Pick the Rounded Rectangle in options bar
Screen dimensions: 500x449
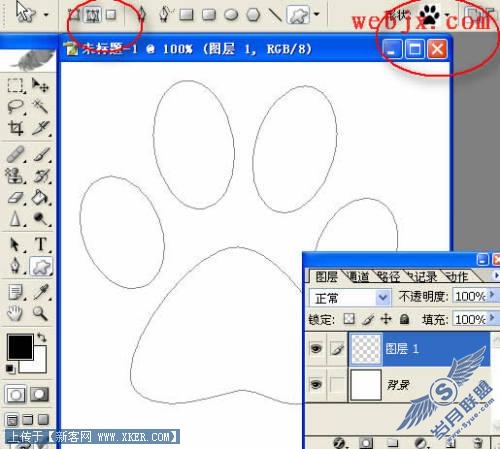click(209, 15)
